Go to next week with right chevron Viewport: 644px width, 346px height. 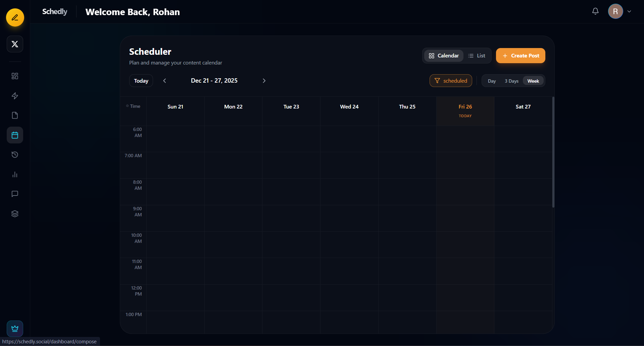tap(264, 81)
